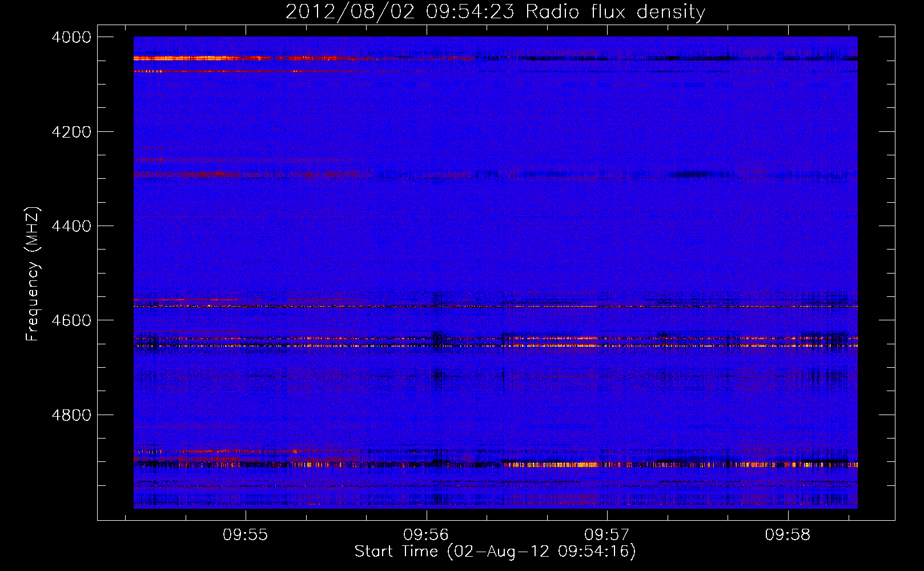Click the 09:57 time tick label
Viewport: 924px width, 571px height.
607,534
